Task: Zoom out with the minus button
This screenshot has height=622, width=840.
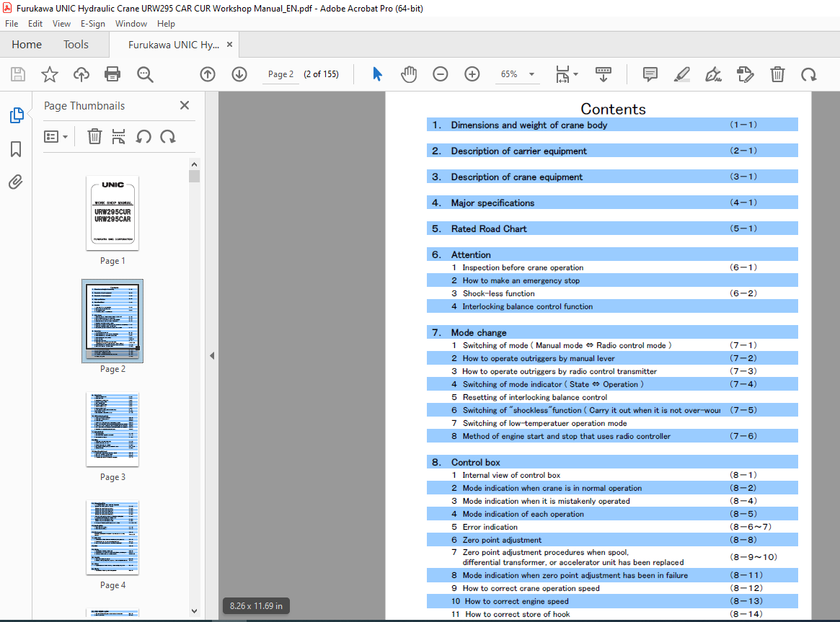Action: coord(441,74)
